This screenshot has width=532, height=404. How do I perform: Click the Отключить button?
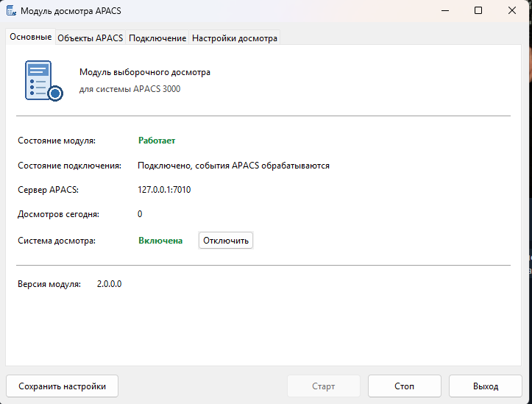click(226, 241)
